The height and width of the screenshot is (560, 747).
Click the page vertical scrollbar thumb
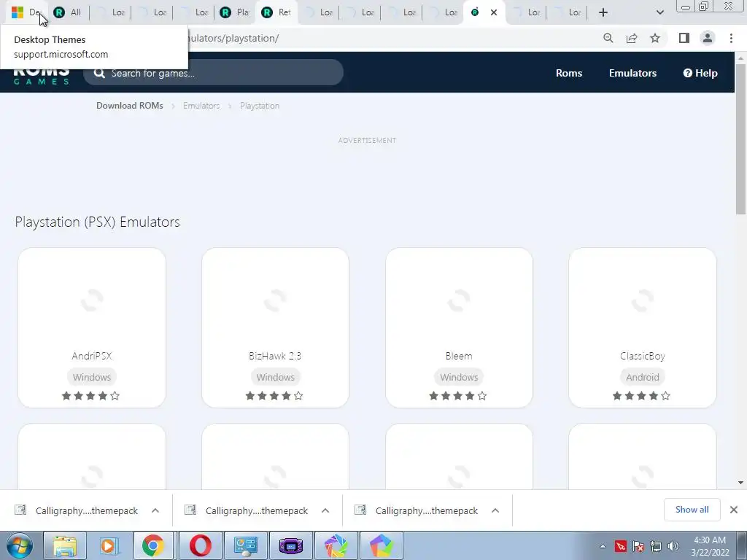[740, 138]
